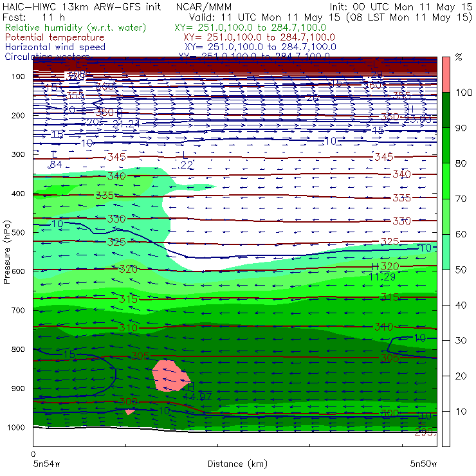Screen dimensions: 476x476
Task: Click the 50–60% aqua colorbar swatch
Action: pos(446,252)
